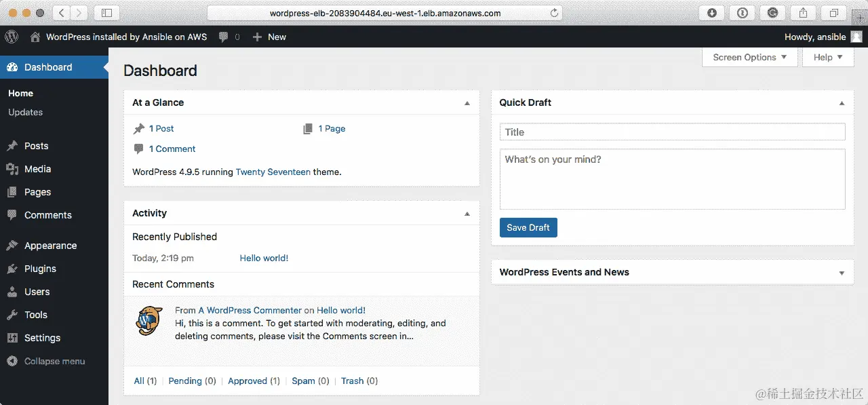Filter comments by Pending
Viewport: 868px width, 405px height.
pos(185,381)
